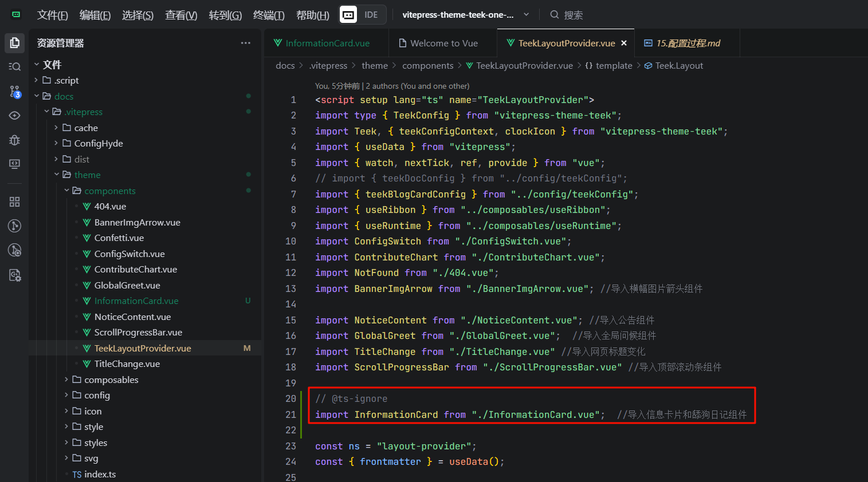Click the docs breadcrumb segment
Viewport: 868px width, 482px height.
coord(285,66)
